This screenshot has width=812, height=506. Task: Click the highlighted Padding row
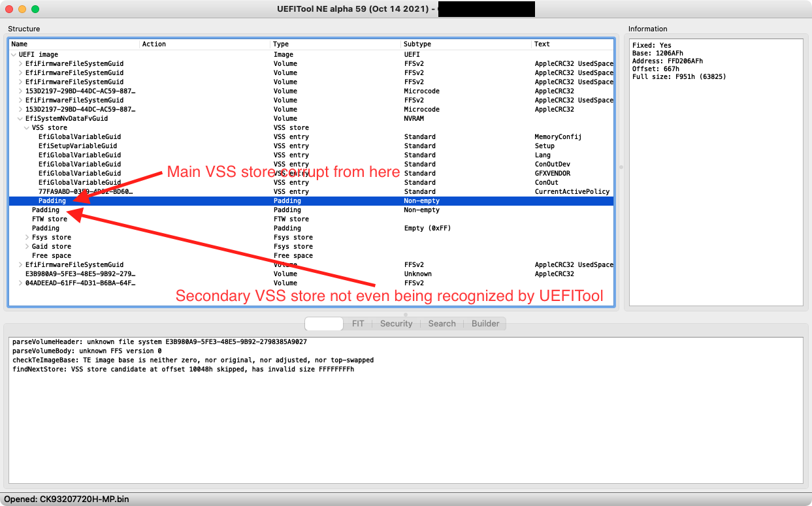tap(312, 201)
